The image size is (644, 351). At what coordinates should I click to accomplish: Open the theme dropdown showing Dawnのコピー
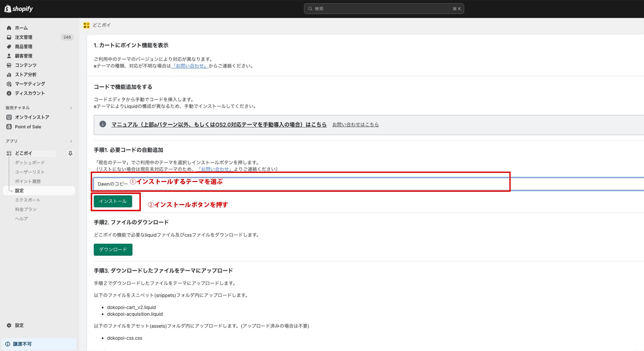tap(369, 184)
